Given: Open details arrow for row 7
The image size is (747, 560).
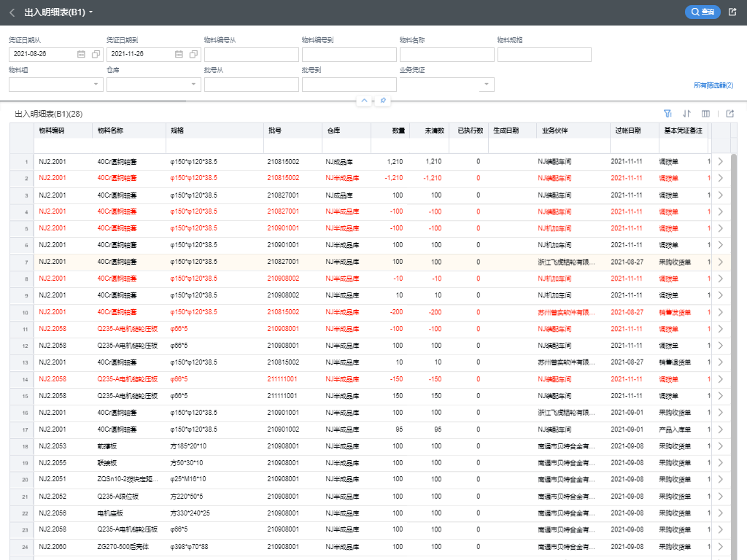Looking at the screenshot, I should pos(720,262).
